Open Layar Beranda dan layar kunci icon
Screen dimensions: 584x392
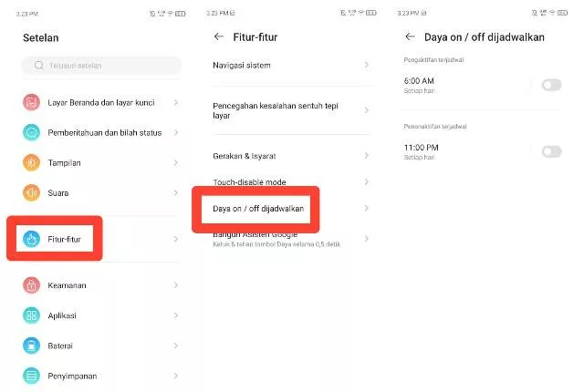(32, 102)
